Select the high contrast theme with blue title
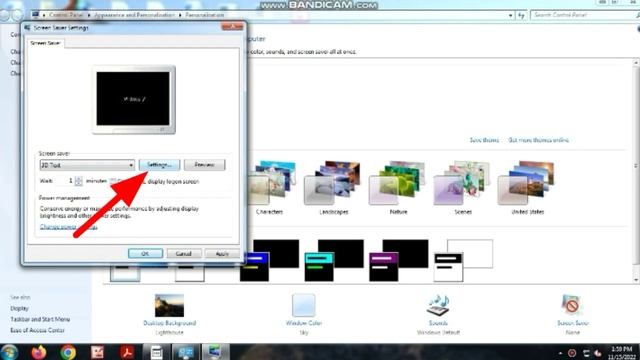The image size is (640, 360). click(269, 260)
